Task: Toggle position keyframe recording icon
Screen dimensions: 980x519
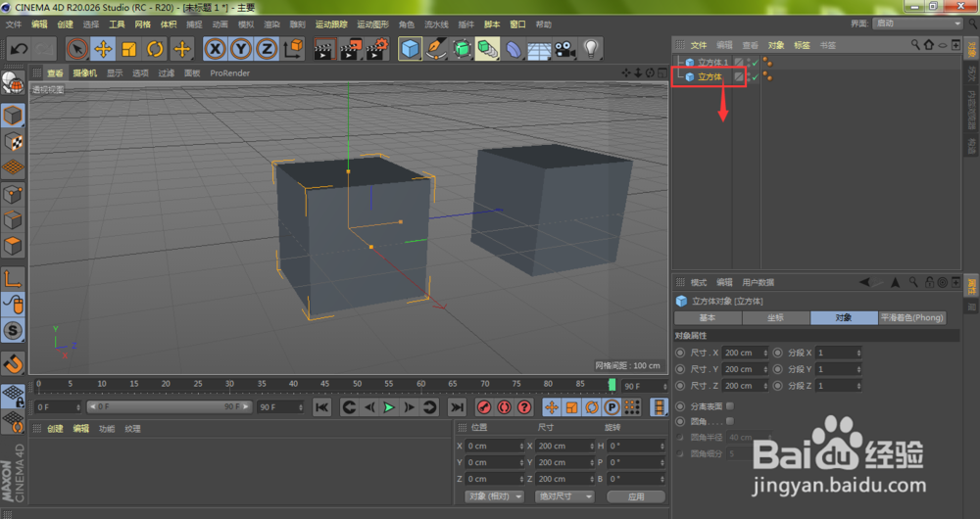Action: [551, 407]
